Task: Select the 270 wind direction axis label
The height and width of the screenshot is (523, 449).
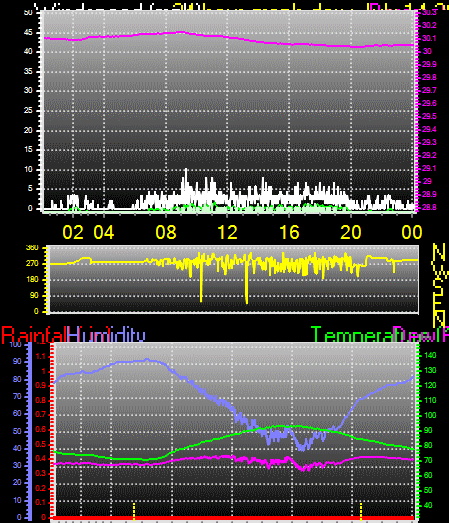Action: pyautogui.click(x=32, y=264)
